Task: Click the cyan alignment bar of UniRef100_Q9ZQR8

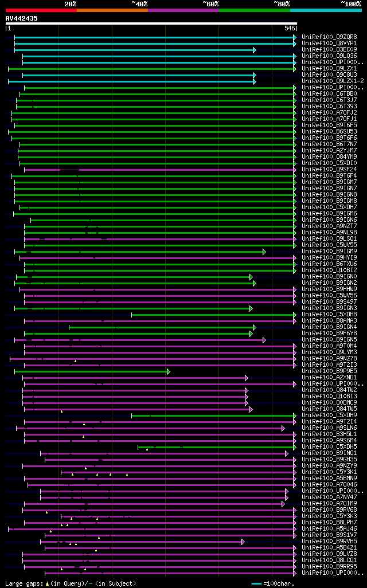Action: pyautogui.click(x=155, y=37)
